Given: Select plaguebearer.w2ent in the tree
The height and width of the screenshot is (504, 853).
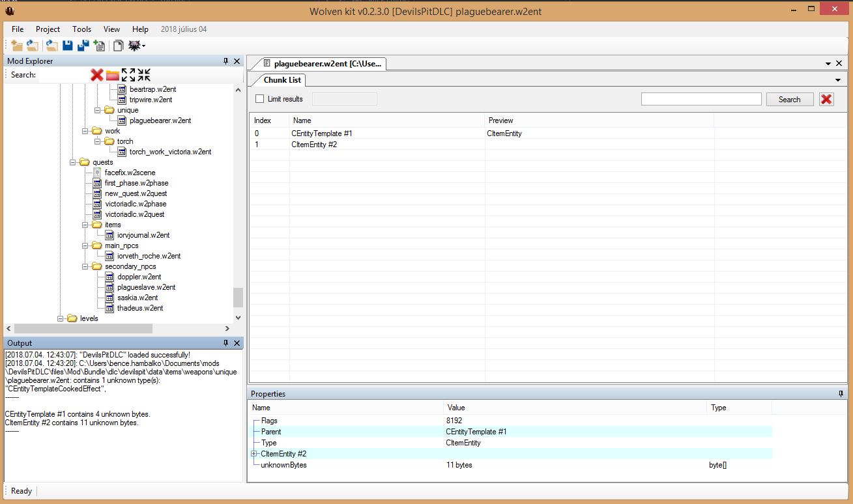Looking at the screenshot, I should 160,120.
